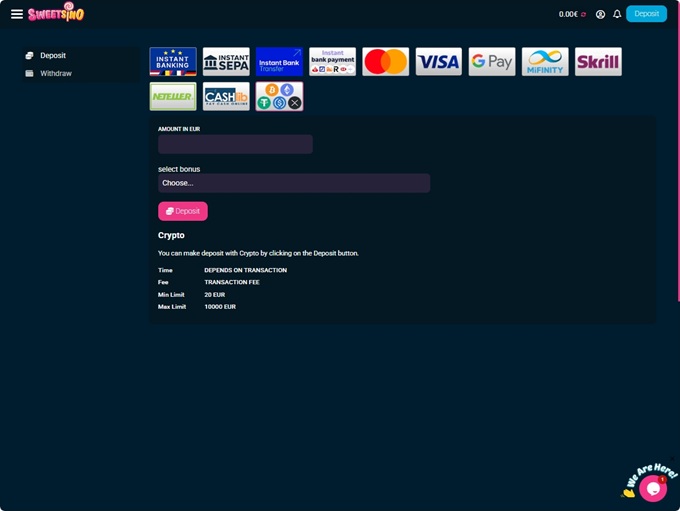Image resolution: width=680 pixels, height=511 pixels.
Task: Select the Deposit sidebar item
Action: coord(81,56)
